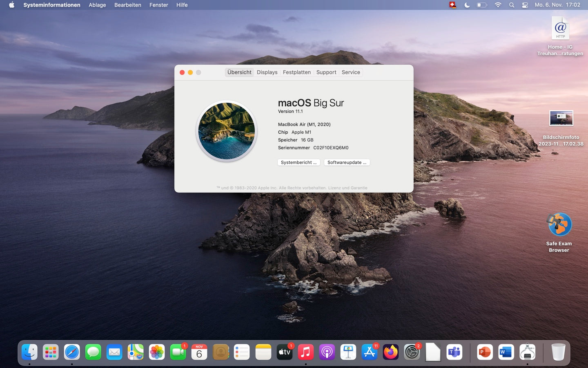
Task: Select the Bildschirmfoto screenshot thumbnail on desktop
Action: 561,119
